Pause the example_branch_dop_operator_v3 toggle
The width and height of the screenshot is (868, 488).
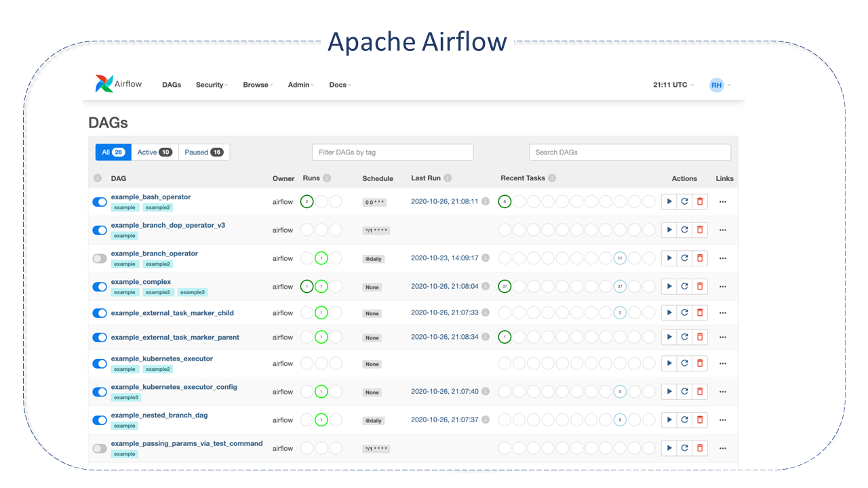click(x=100, y=230)
